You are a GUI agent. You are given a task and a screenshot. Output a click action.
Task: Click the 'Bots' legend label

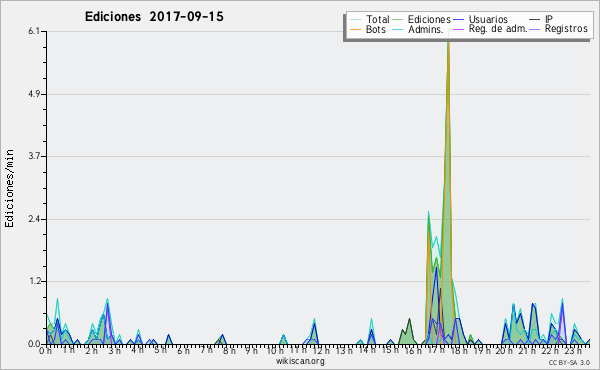[x=376, y=29]
